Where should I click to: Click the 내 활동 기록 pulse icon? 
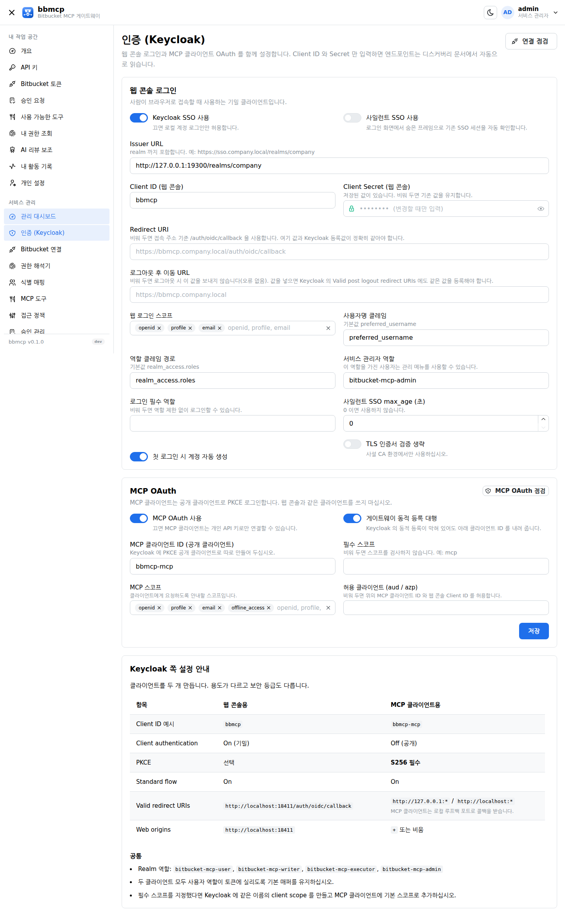pyautogui.click(x=13, y=167)
